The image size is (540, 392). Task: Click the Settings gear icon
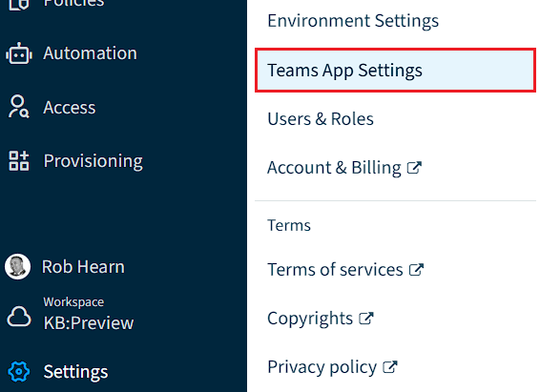(x=19, y=372)
